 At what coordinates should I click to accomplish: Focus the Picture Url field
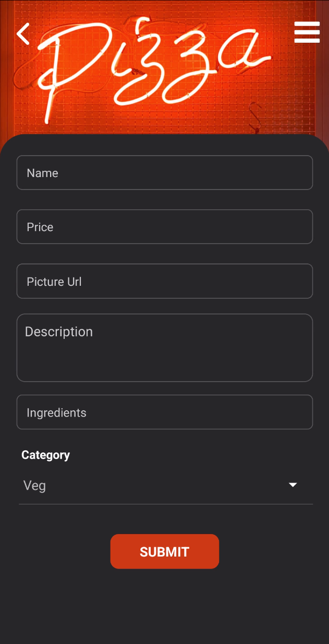coord(164,281)
